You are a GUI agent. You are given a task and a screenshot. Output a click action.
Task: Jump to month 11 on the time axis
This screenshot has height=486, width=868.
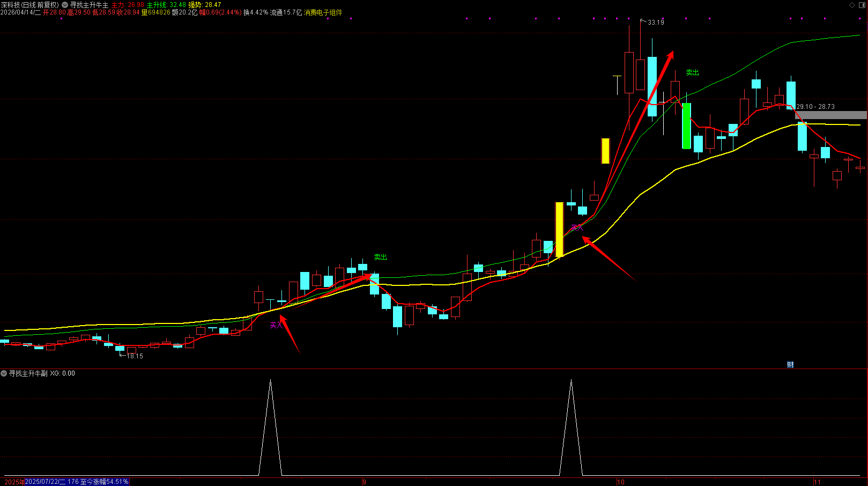coord(818,482)
